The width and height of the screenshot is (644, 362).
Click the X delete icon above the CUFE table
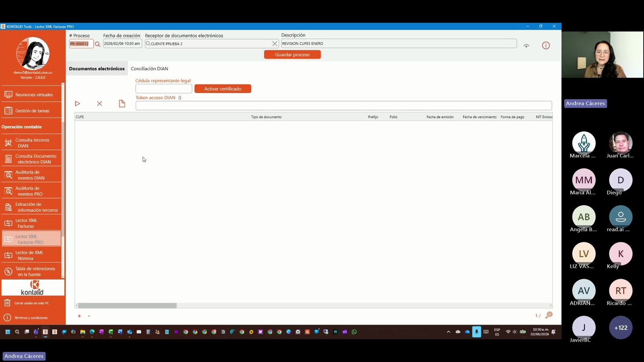point(99,104)
